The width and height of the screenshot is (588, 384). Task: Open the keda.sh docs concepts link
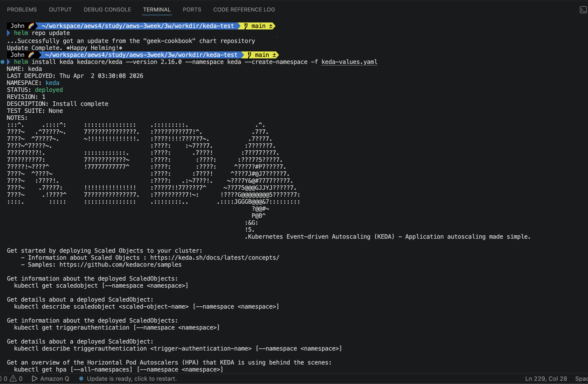(215, 258)
